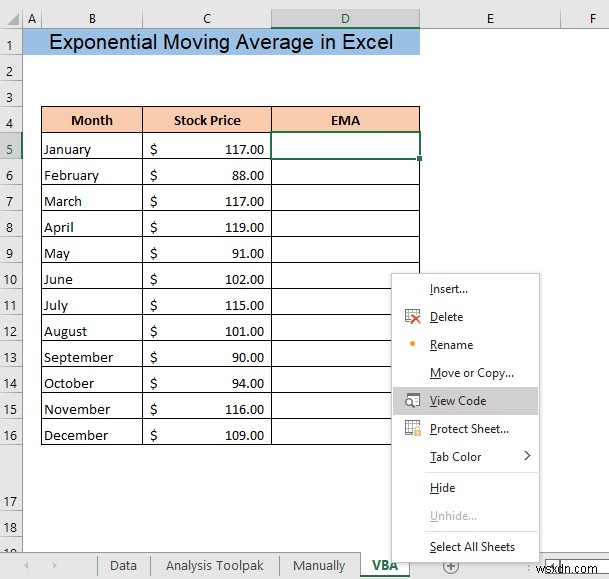Click the 'September' cell
Screen dimensions: 609x579
tap(92, 354)
